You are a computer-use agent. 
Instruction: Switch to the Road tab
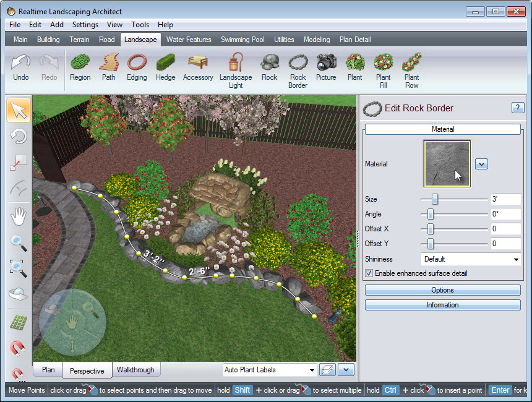(x=107, y=40)
